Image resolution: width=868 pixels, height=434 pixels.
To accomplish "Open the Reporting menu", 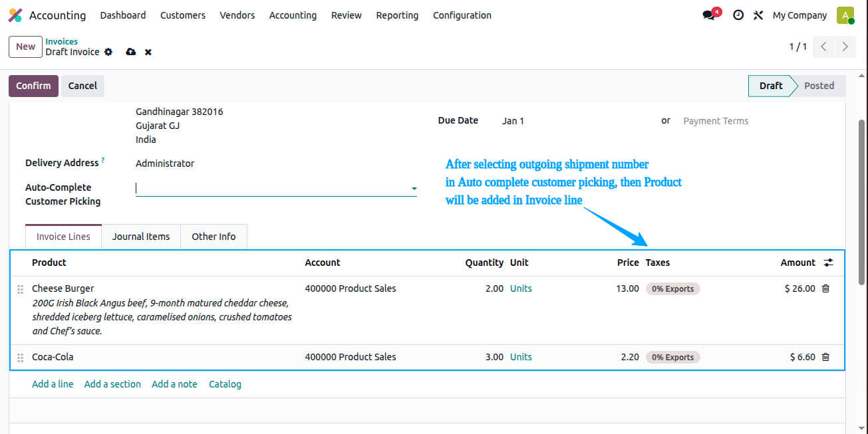I will pyautogui.click(x=397, y=15).
